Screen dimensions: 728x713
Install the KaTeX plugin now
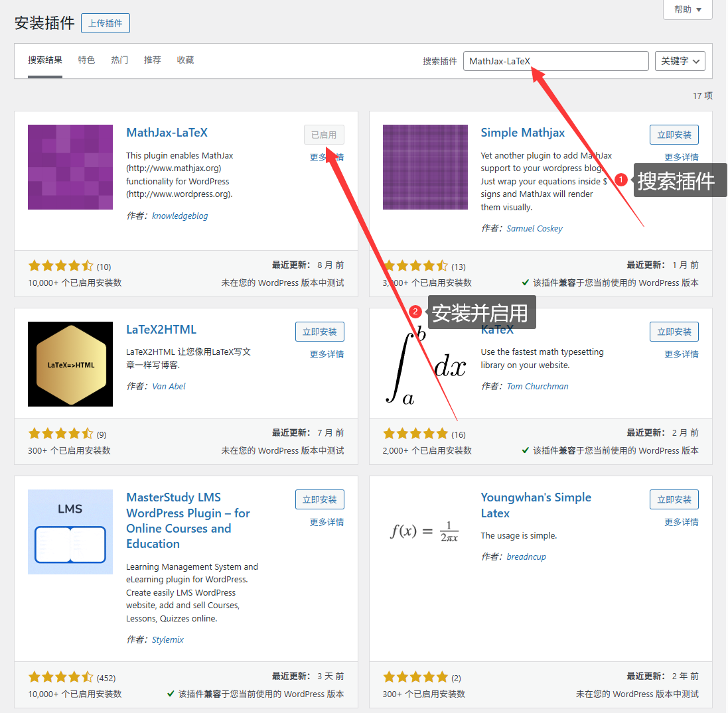pyautogui.click(x=674, y=332)
